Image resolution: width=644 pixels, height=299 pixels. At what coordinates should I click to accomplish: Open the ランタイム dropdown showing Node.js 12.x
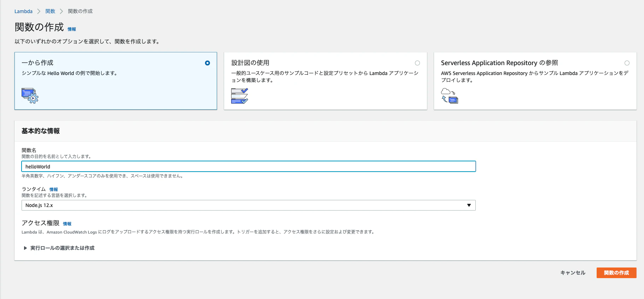(x=248, y=205)
